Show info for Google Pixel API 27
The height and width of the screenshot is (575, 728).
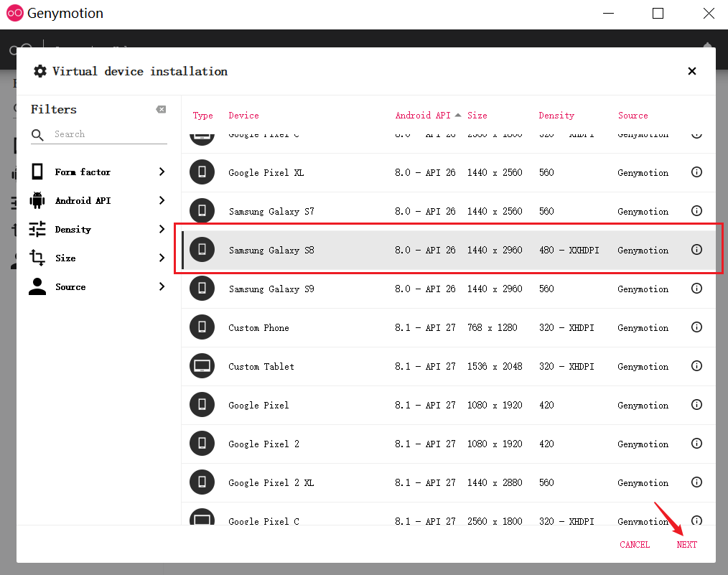click(696, 405)
